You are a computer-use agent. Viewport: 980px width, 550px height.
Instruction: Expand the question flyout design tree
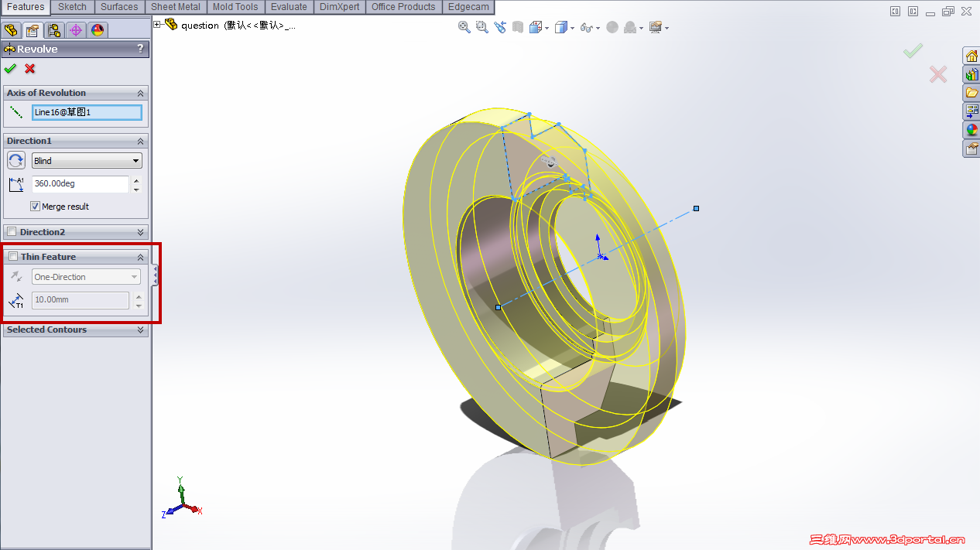tap(157, 25)
